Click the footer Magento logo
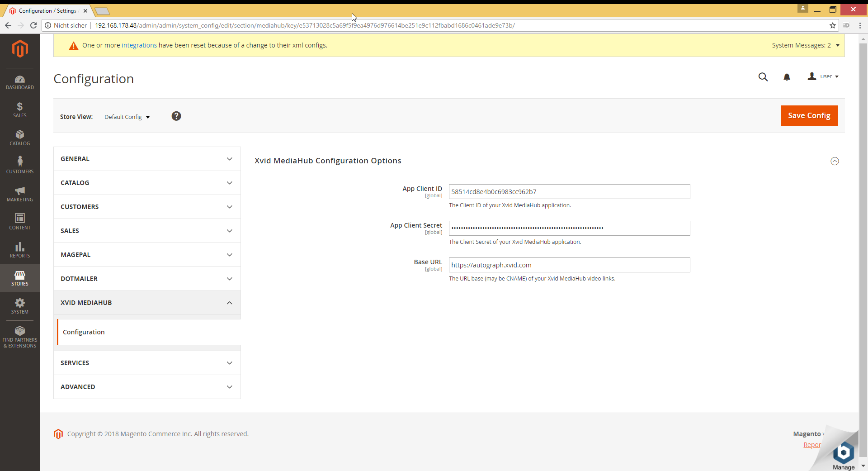 point(58,434)
